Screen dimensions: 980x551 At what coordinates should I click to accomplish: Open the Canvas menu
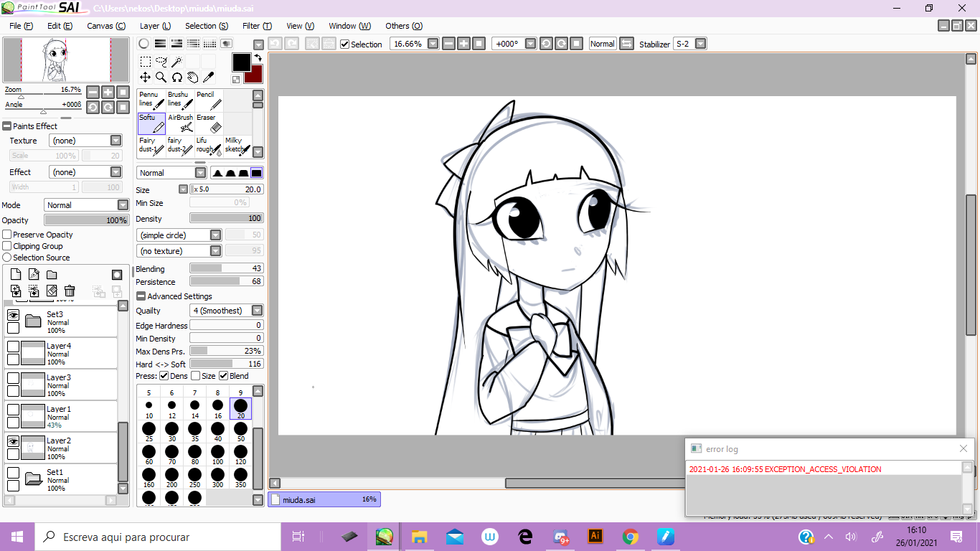[x=106, y=26]
